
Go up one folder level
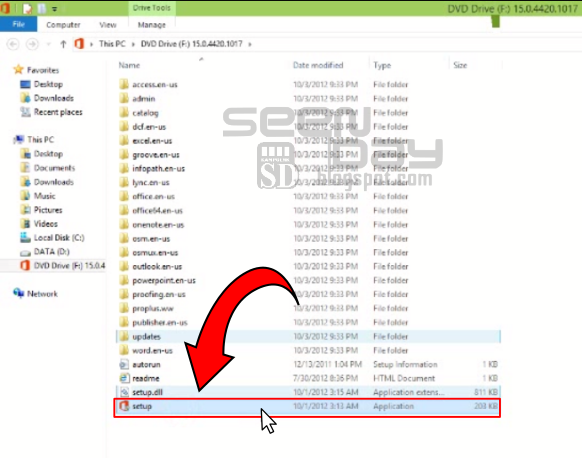(x=63, y=44)
